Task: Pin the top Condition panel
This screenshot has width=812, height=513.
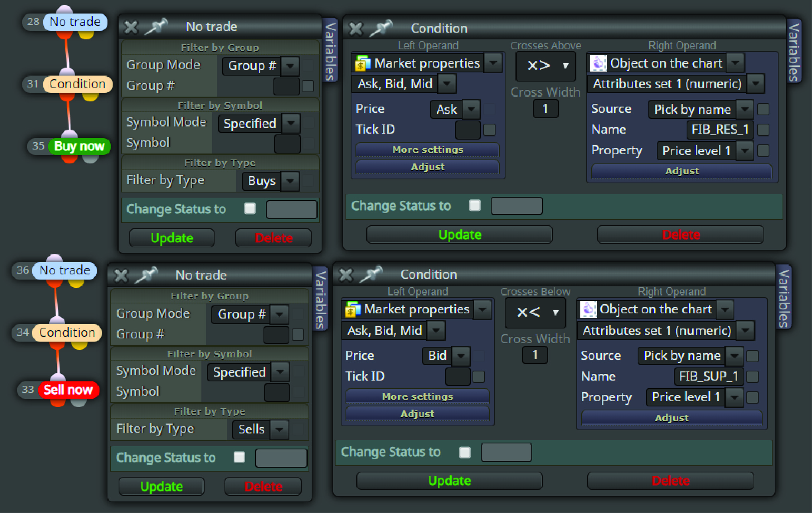Action: [381, 29]
